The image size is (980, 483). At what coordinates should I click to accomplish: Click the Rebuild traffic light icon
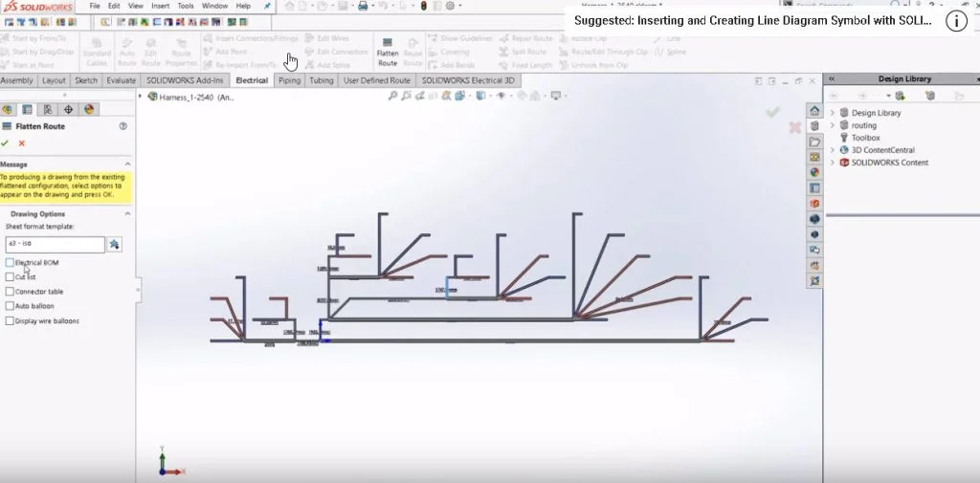coord(423,7)
